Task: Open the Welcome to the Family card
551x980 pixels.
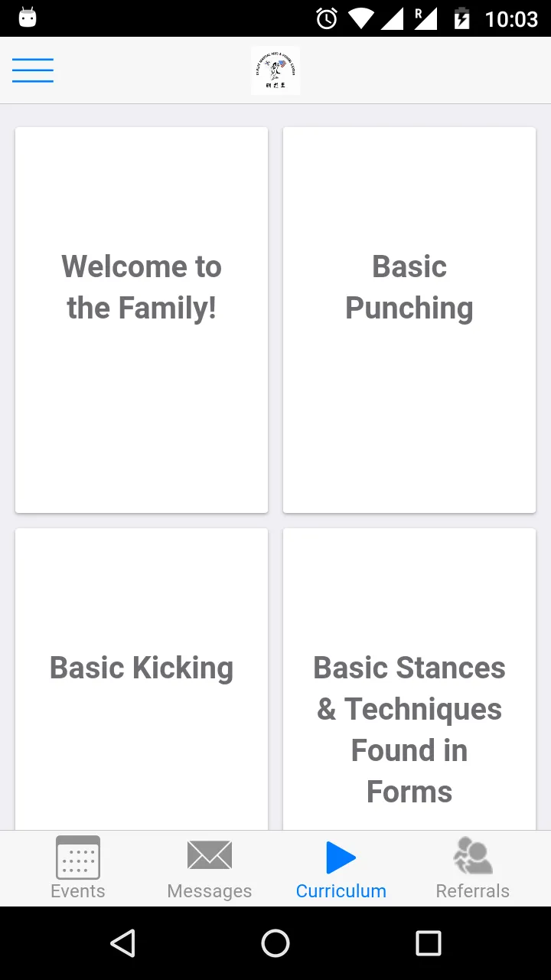Action: coord(142,320)
